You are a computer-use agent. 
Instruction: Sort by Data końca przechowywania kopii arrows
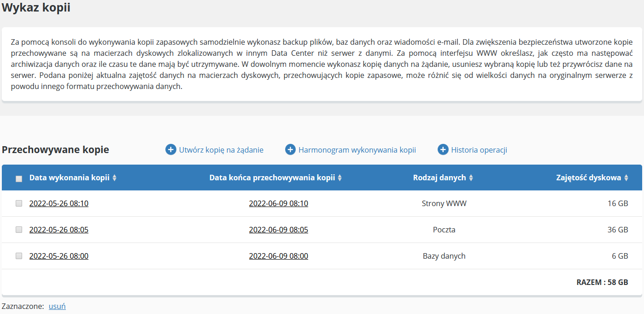click(340, 178)
